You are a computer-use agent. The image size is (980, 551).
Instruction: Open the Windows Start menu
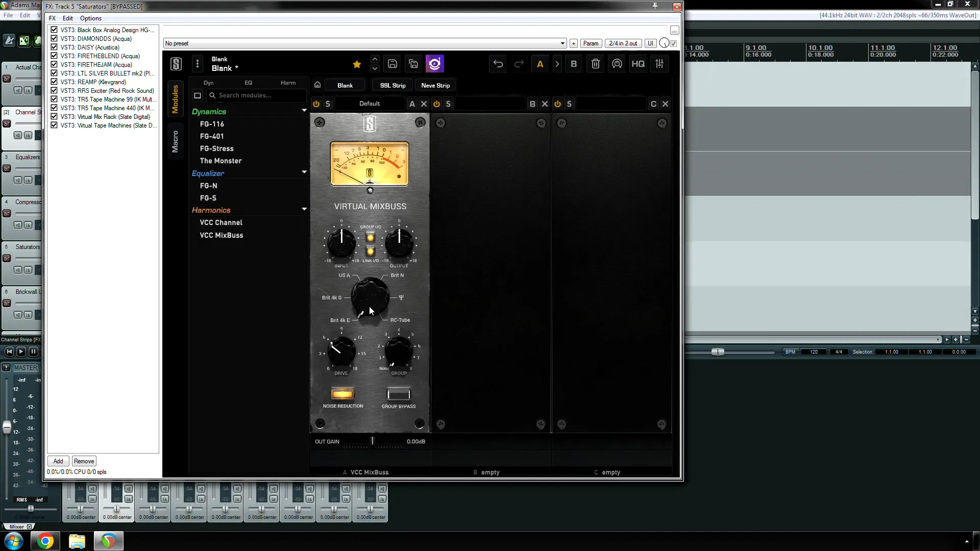tap(14, 541)
